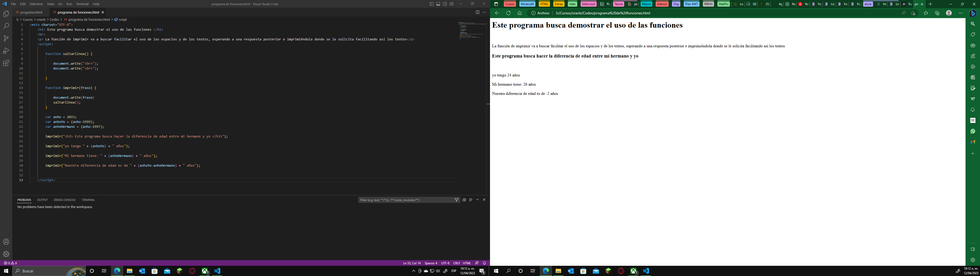The height and width of the screenshot is (276, 980).
Task: Click the Customize Layout icon in VS Code
Action: [451, 4]
